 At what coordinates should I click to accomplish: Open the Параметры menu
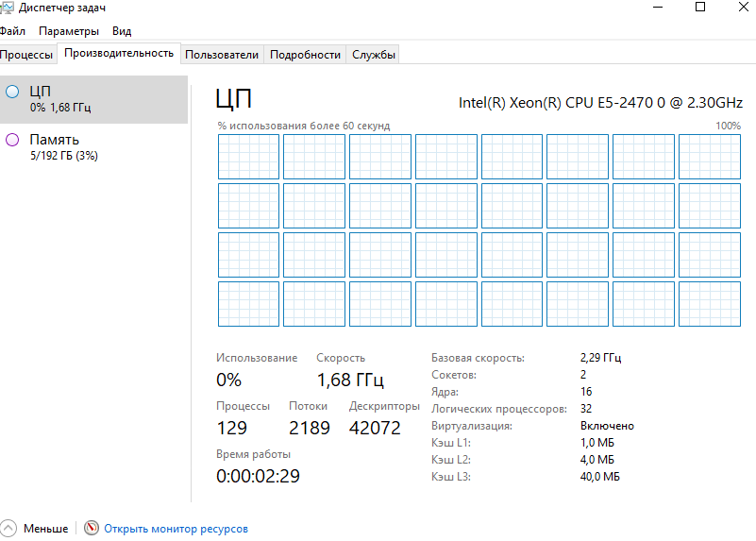[69, 31]
